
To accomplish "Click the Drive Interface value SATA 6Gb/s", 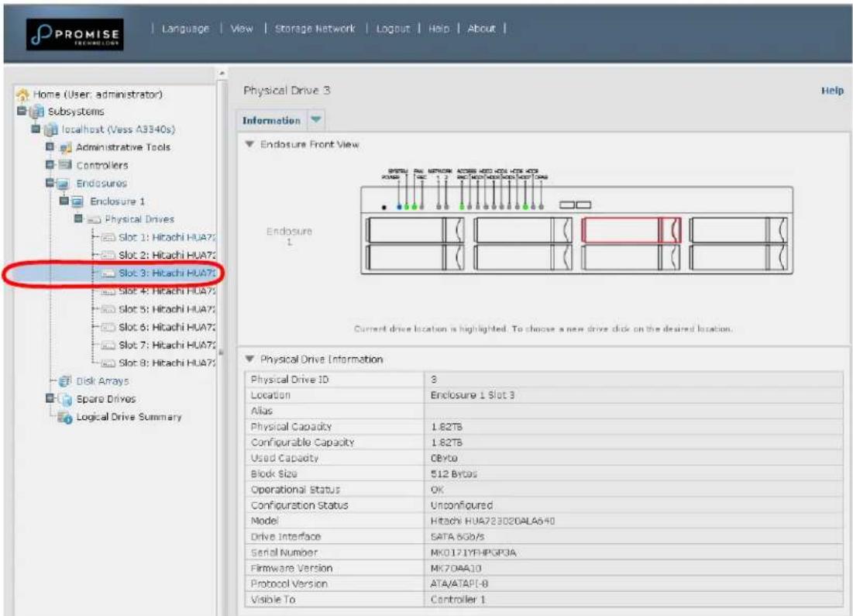I will coord(458,537).
